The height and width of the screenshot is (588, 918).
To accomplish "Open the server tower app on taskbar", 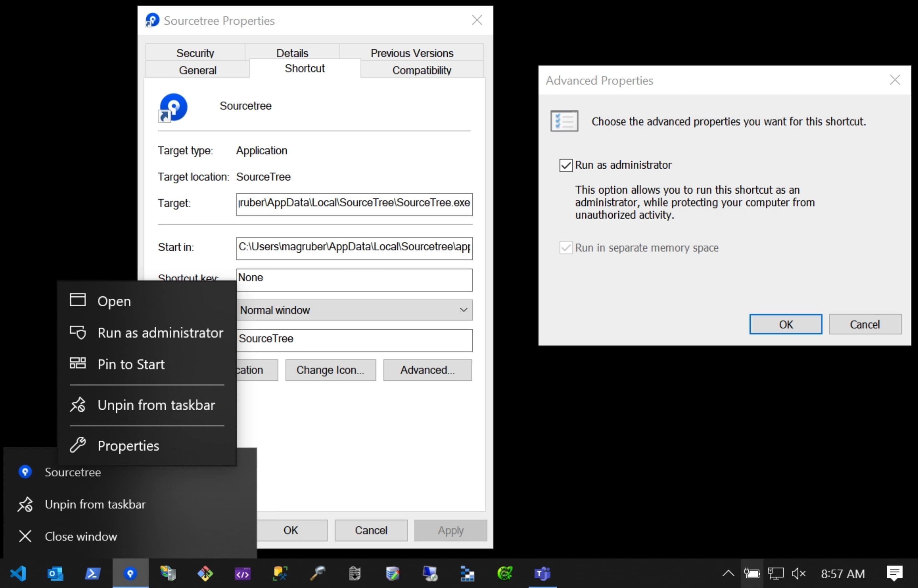I will click(168, 573).
